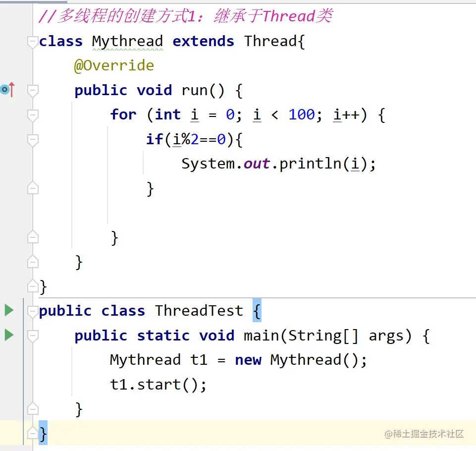Viewport: 476px width, 451px height.
Task: Click fold end marker of the for loop
Action: pyautogui.click(x=33, y=237)
